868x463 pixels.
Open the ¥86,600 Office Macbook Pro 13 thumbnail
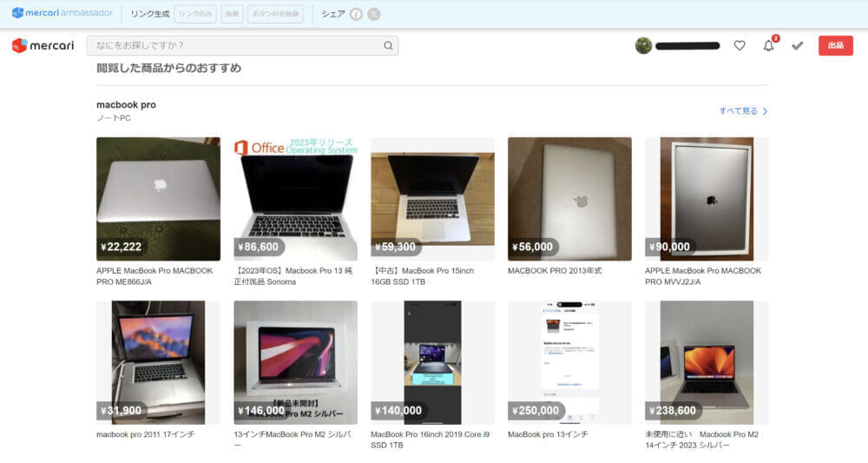[296, 199]
